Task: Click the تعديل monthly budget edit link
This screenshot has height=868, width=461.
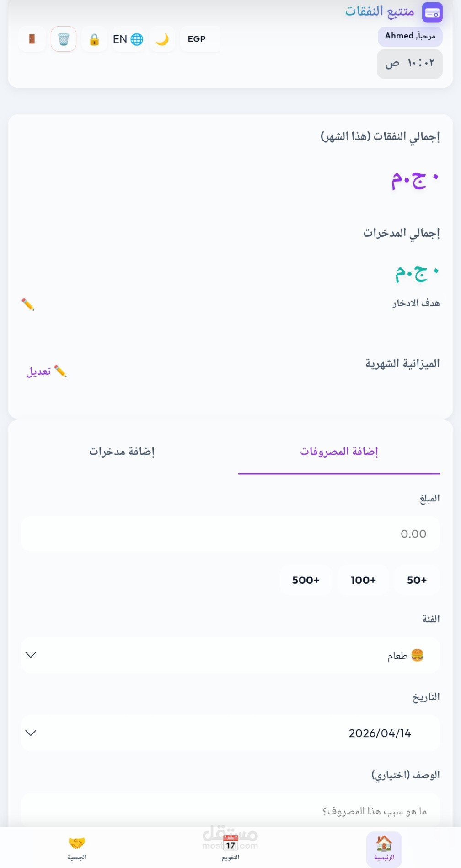Action: (47, 371)
